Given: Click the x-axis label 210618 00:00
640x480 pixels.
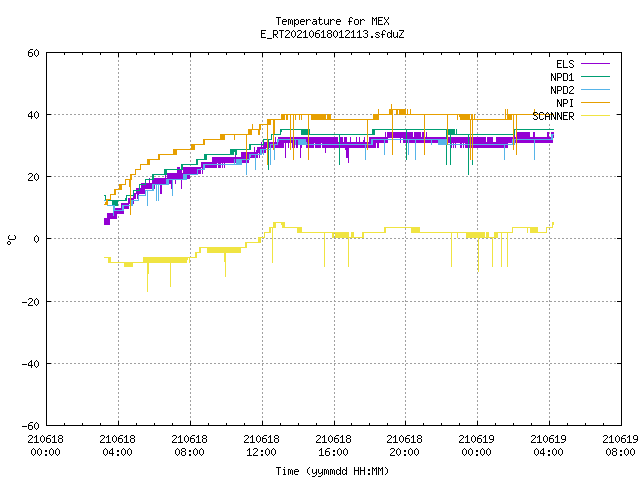Looking at the screenshot, I should [45, 446].
